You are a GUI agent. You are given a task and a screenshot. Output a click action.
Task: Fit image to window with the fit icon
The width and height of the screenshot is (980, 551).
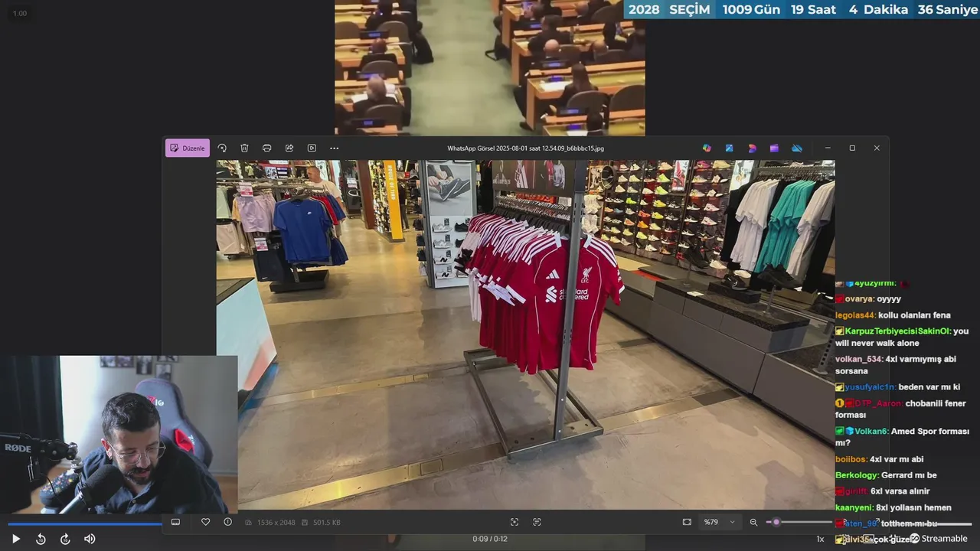687,522
